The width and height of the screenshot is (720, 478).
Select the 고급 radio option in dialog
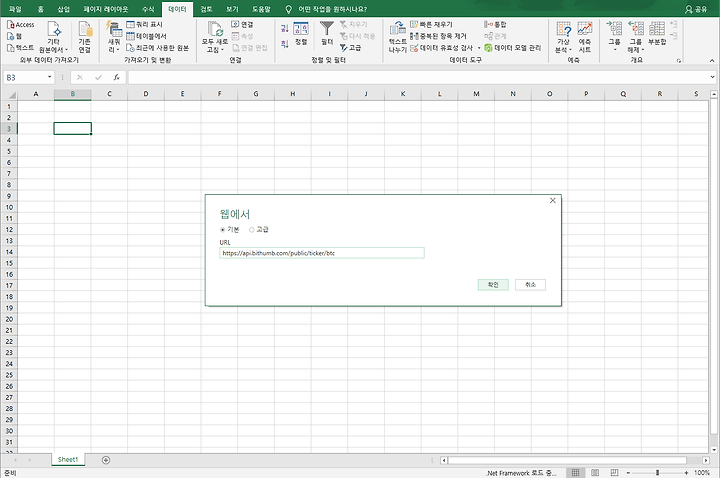(x=252, y=230)
